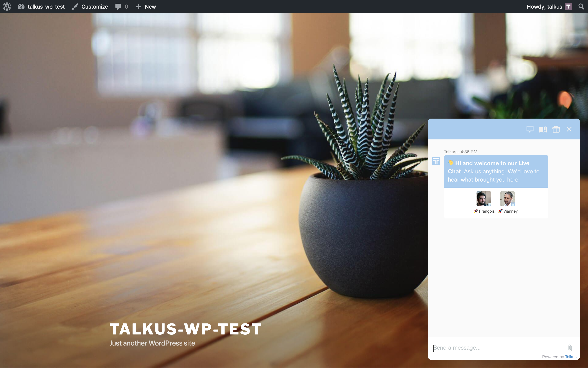Viewport: 588px width, 368px height.
Task: Open the chat conversations speech bubble icon
Action: coord(530,129)
